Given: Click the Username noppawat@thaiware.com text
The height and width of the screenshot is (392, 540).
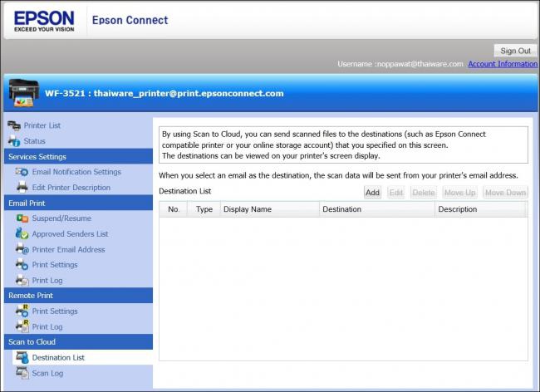Looking at the screenshot, I should click(x=400, y=64).
